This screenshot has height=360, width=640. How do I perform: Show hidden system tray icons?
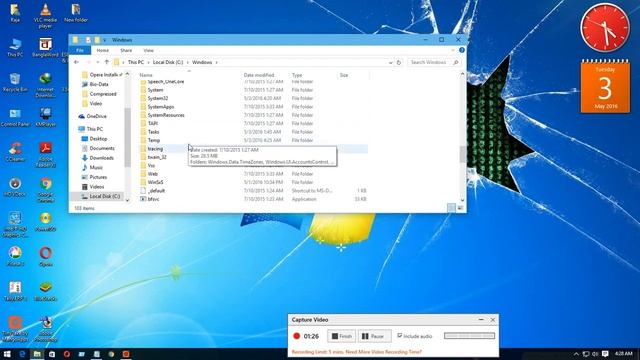[x=576, y=354]
